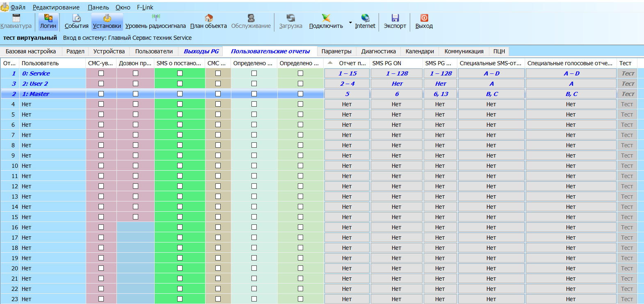Click the Обслуживание maintenance icon

(251, 21)
